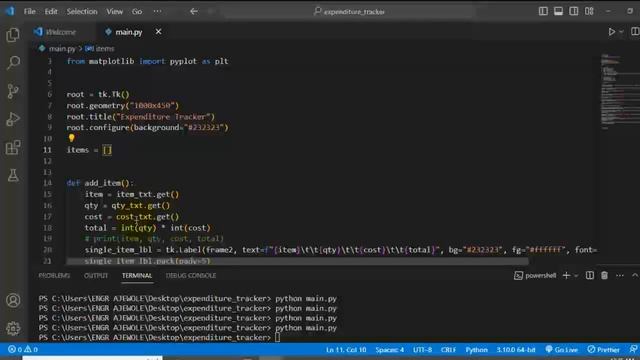The image size is (640, 360).
Task: Select interpreter 3.10.0 64-bit
Action: click(x=516, y=349)
